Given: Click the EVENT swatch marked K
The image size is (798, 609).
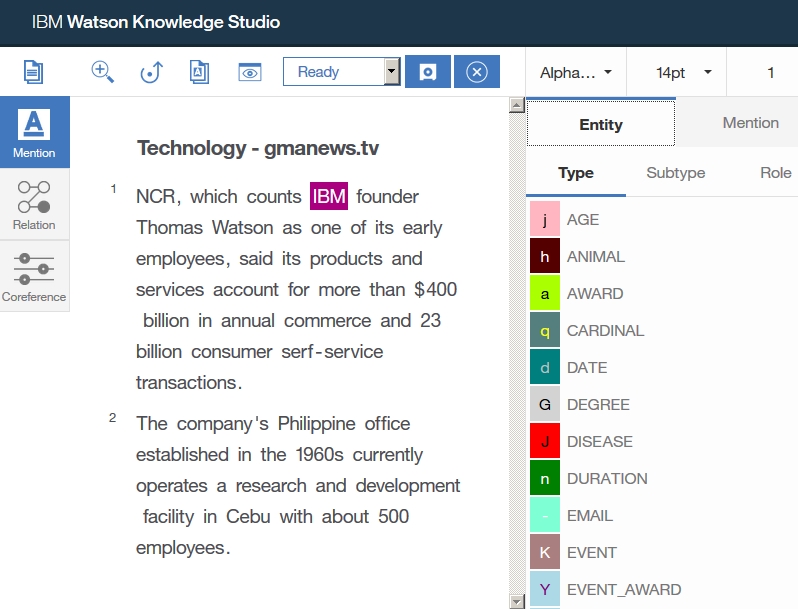Looking at the screenshot, I should (545, 552).
